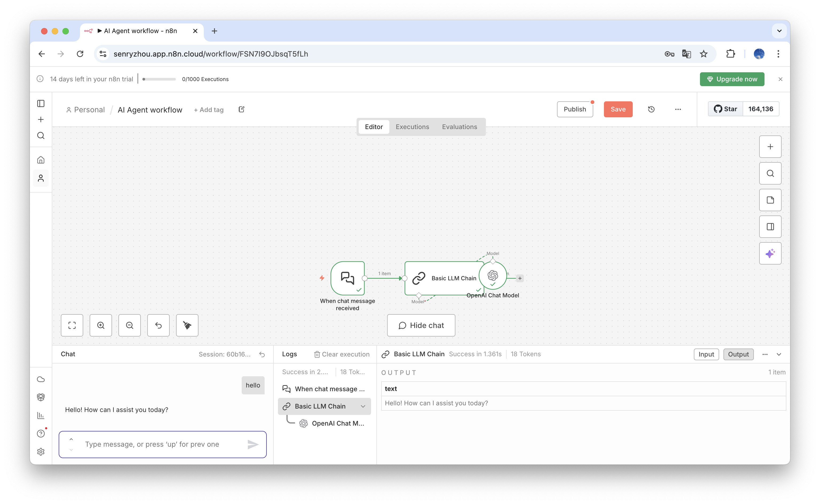The width and height of the screenshot is (820, 504).
Task: Add a sticky note to canvas
Action: tap(770, 200)
